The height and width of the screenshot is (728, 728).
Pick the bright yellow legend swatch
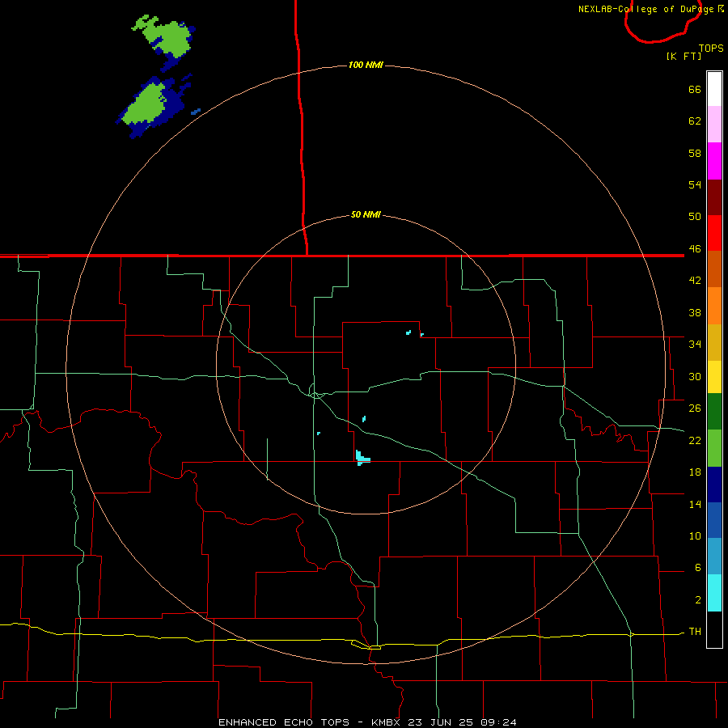click(714, 377)
